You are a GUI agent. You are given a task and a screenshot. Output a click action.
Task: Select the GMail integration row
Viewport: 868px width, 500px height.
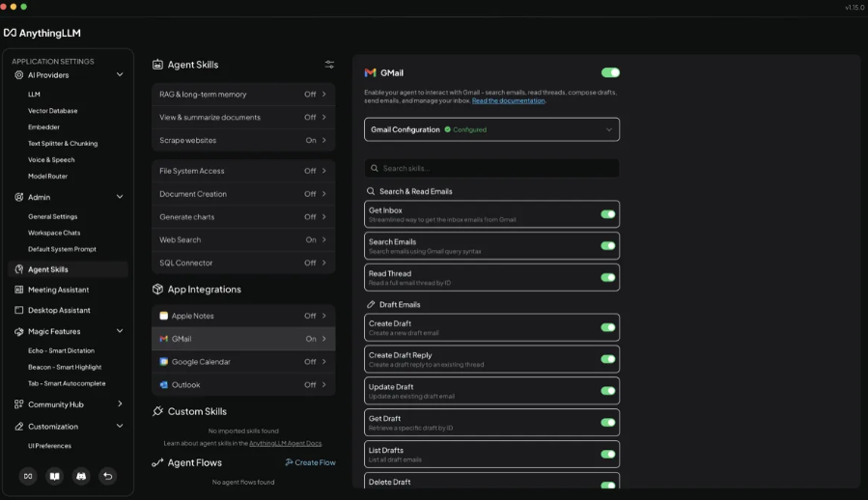[243, 339]
